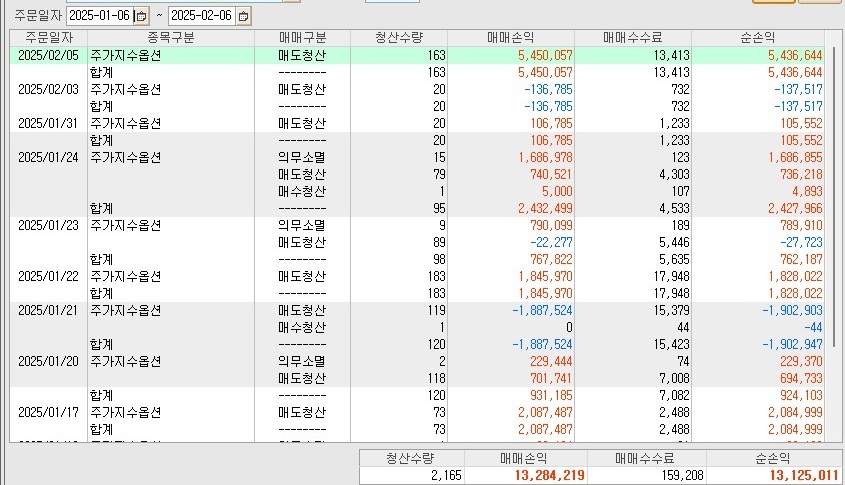845x485 pixels.
Task: Click the 5,000 profit value
Action: (558, 191)
